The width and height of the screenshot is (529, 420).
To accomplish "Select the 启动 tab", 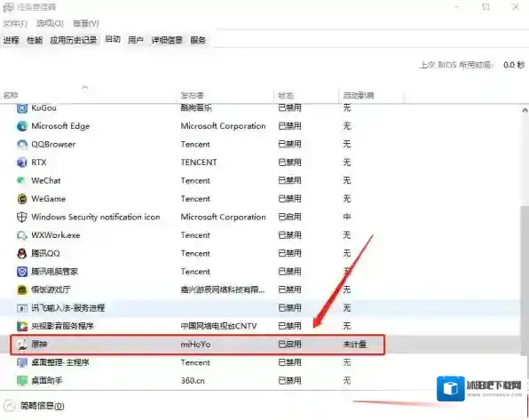I will pyautogui.click(x=113, y=39).
